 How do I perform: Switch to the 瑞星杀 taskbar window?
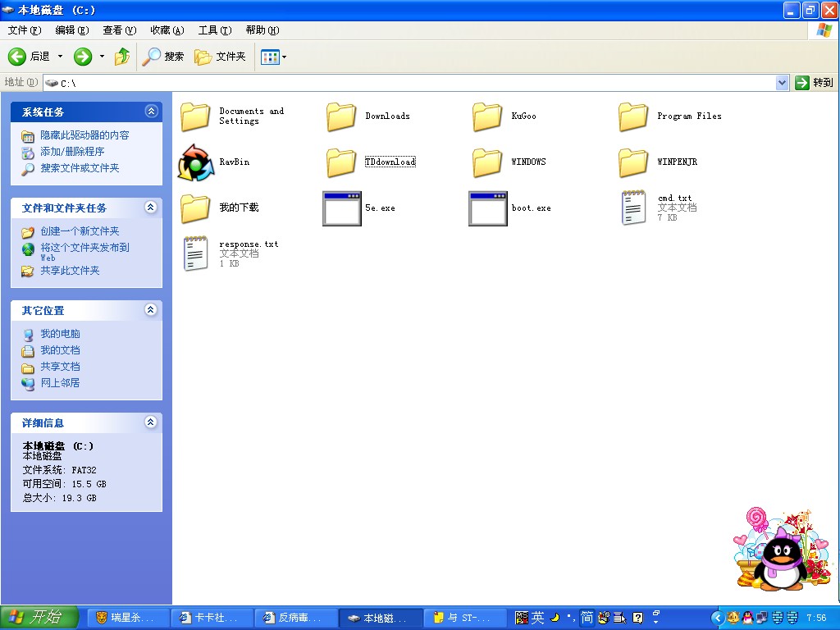point(127,618)
